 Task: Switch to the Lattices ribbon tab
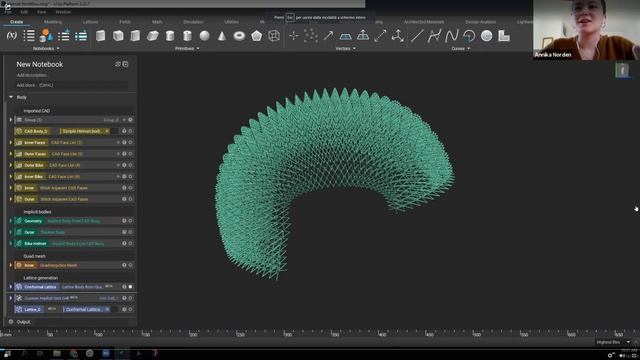click(x=91, y=22)
